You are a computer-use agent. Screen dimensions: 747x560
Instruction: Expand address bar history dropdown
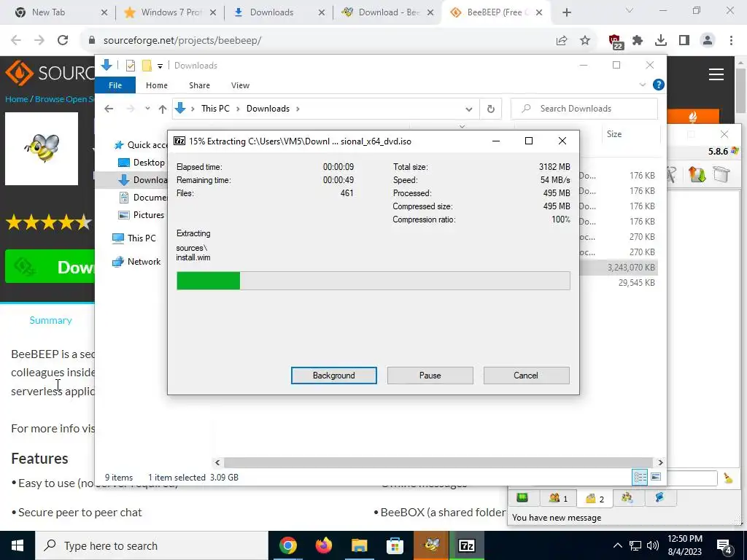[469, 109]
